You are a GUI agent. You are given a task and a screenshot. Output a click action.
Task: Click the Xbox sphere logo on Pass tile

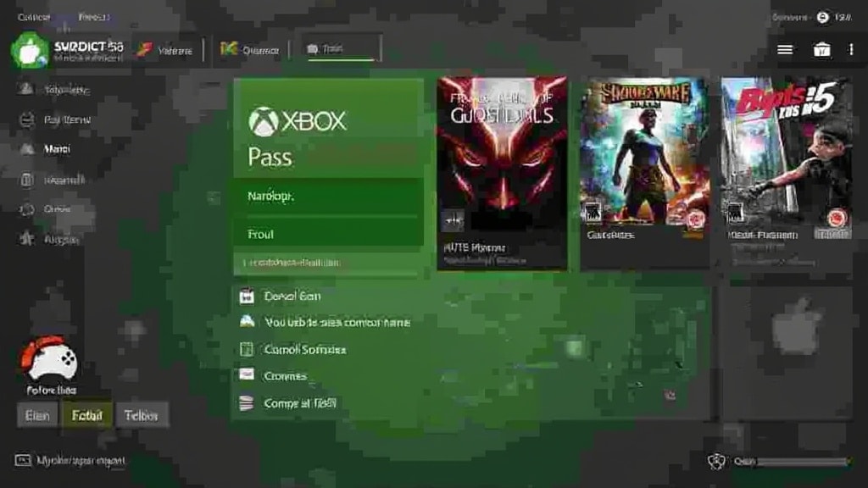(x=263, y=121)
